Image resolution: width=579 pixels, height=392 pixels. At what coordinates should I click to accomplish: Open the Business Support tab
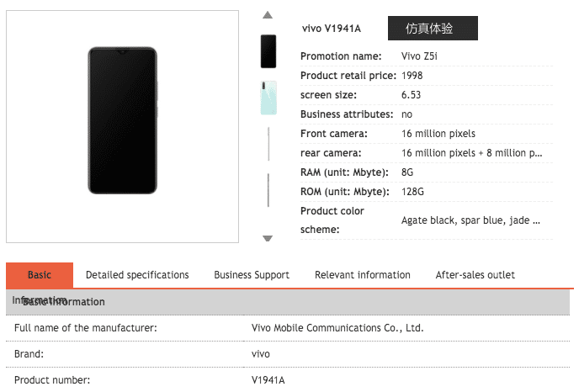point(252,275)
